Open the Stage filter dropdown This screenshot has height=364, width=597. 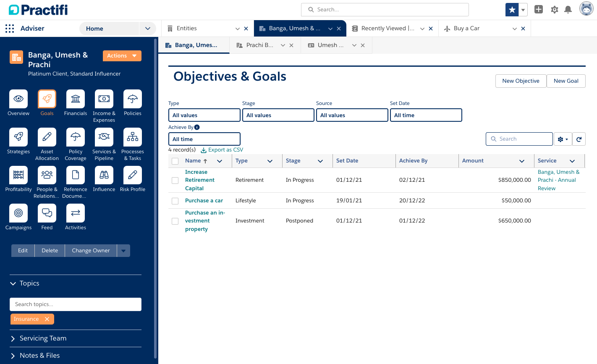(x=278, y=115)
